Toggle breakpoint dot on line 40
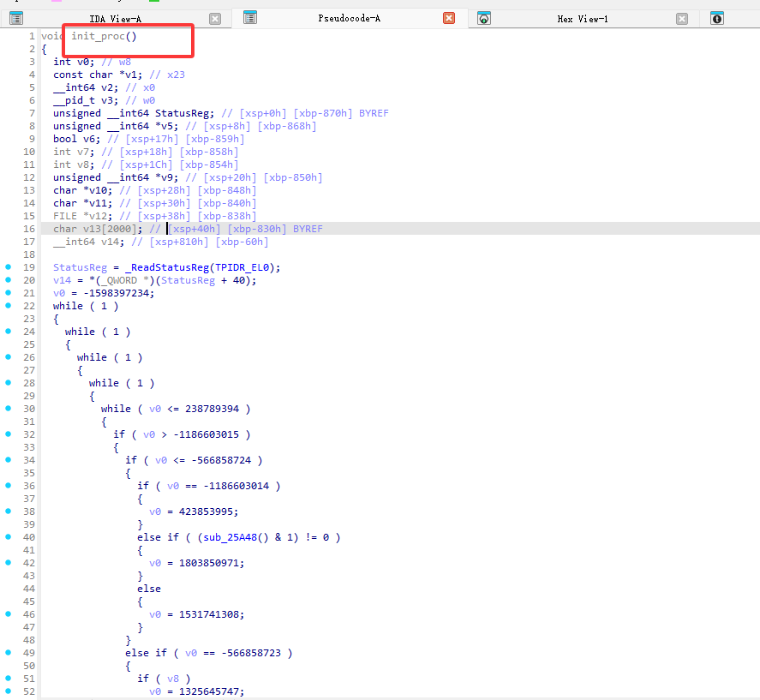The height and width of the screenshot is (700, 760). [9, 536]
